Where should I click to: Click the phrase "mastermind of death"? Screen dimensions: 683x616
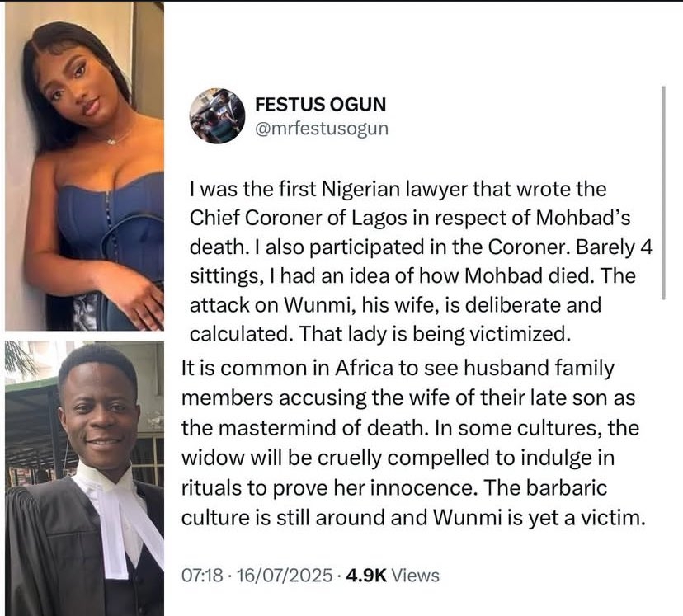coord(322,428)
